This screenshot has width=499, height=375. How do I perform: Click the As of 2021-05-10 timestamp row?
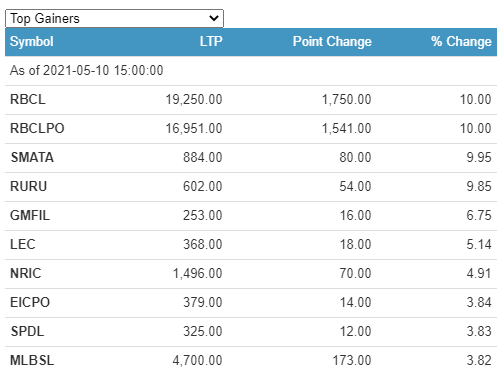pos(251,71)
